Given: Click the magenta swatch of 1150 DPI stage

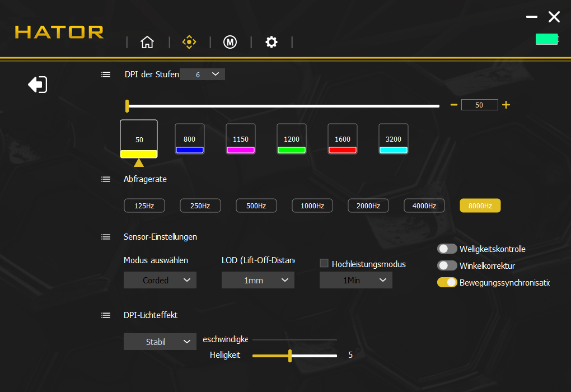Looking at the screenshot, I should [240, 150].
